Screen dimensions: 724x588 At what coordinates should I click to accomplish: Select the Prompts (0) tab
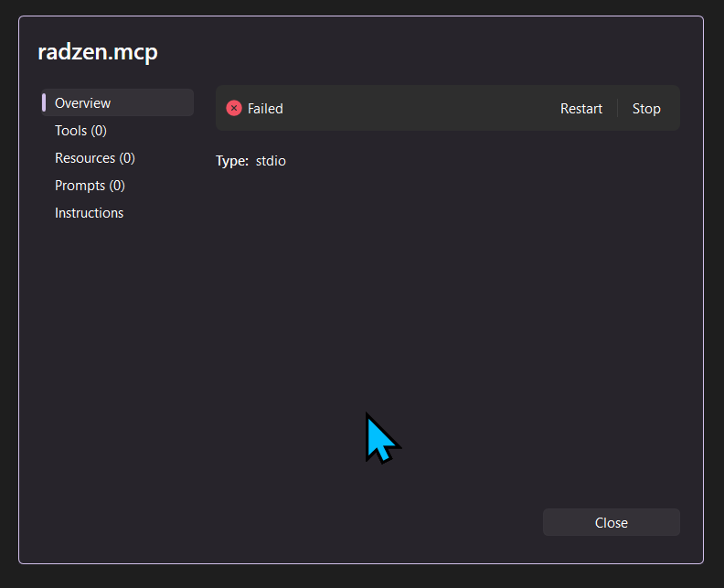click(x=90, y=186)
